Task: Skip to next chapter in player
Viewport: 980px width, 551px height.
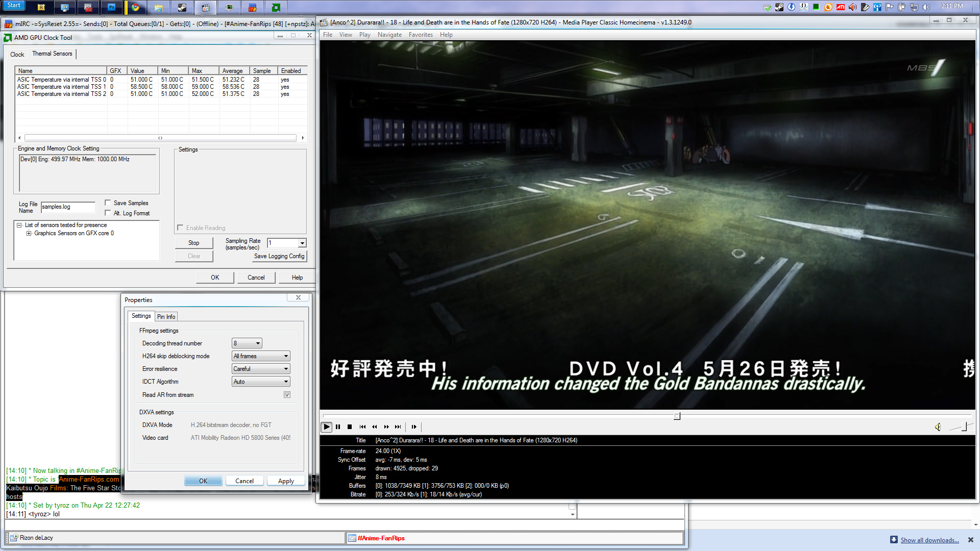Action: click(398, 427)
